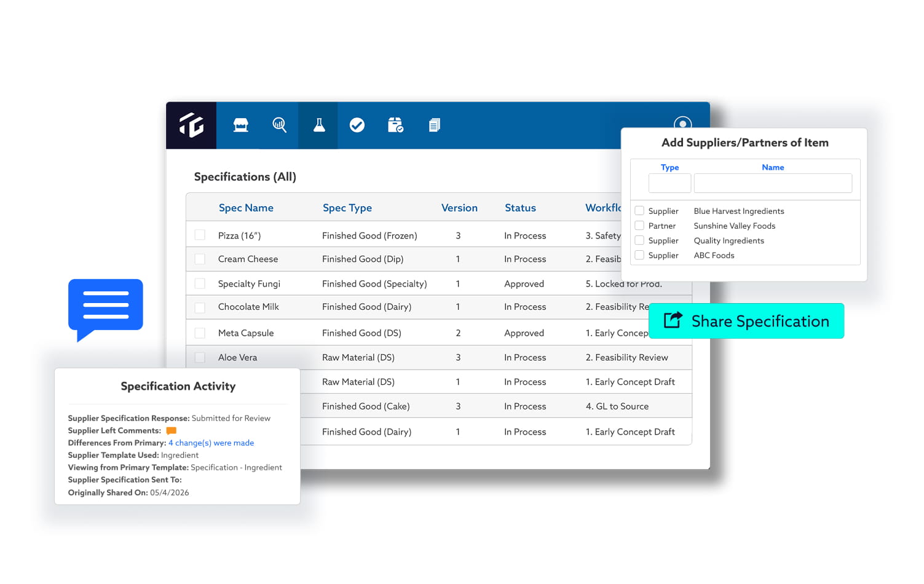The width and height of the screenshot is (924, 584).
Task: Click the Share Specification button
Action: point(746,321)
